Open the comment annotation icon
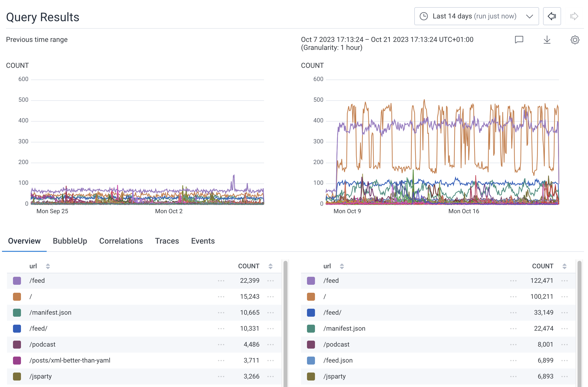588x387 pixels. click(519, 40)
